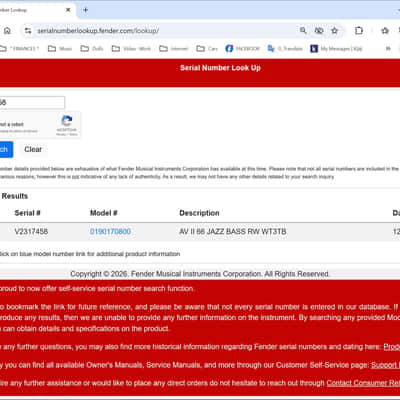Click the browser Home icon
The width and height of the screenshot is (400, 400).
tap(7, 31)
